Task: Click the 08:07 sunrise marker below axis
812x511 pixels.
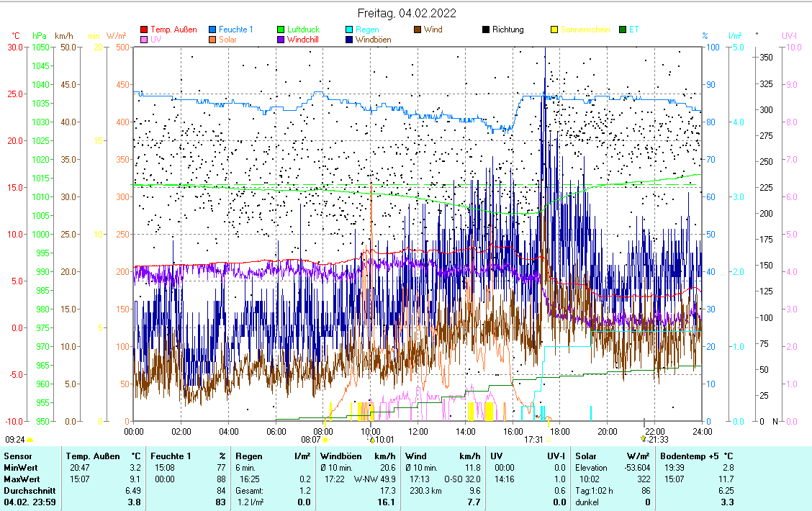Action: (x=312, y=439)
